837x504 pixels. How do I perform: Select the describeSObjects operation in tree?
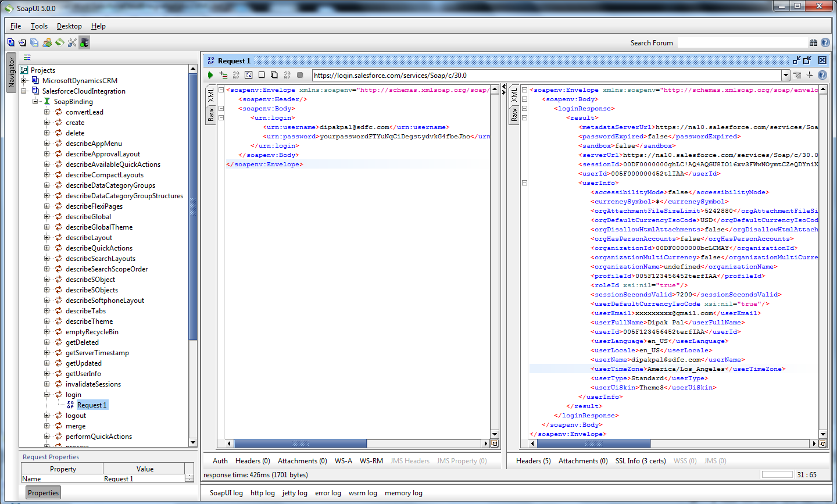[x=92, y=290]
